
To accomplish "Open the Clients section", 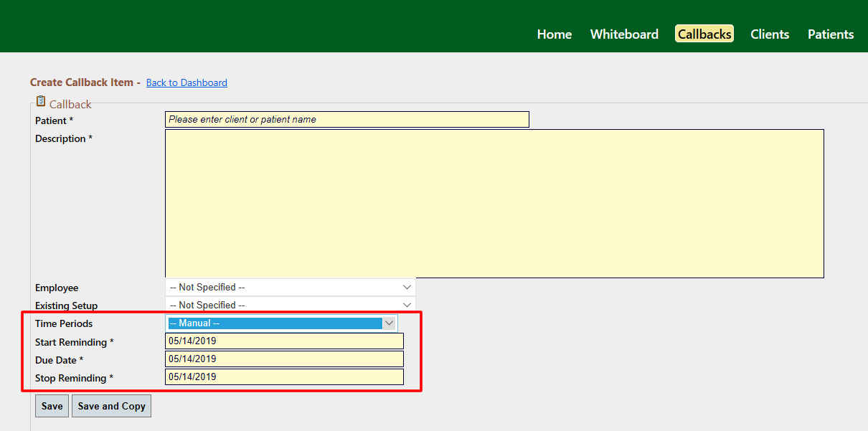I will pos(770,34).
